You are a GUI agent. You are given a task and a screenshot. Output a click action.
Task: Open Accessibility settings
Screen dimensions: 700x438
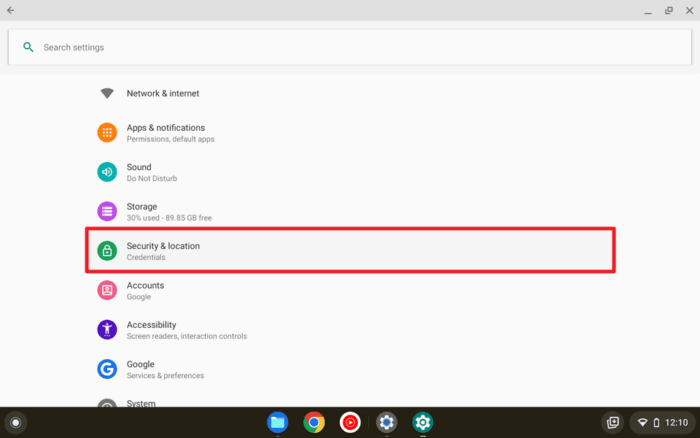click(x=350, y=330)
